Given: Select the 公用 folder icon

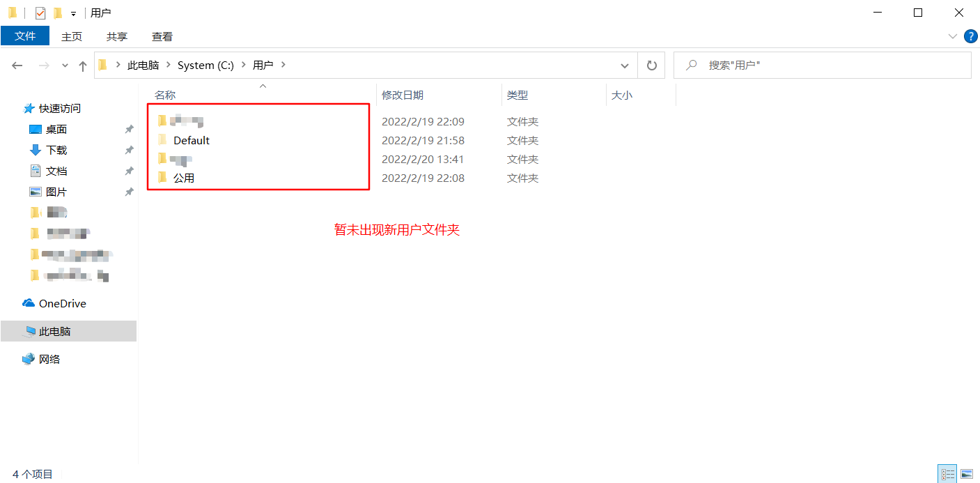Looking at the screenshot, I should tap(162, 177).
